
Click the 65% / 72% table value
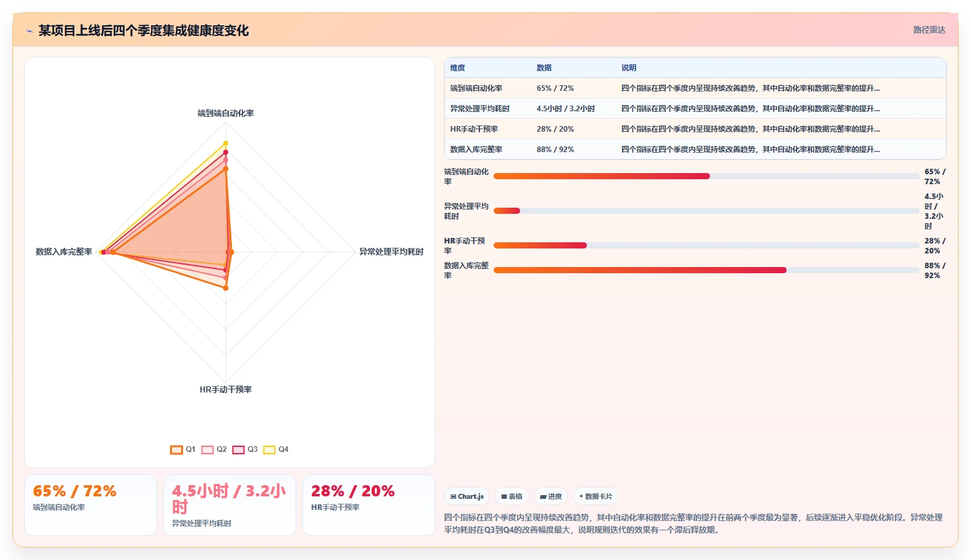click(555, 88)
